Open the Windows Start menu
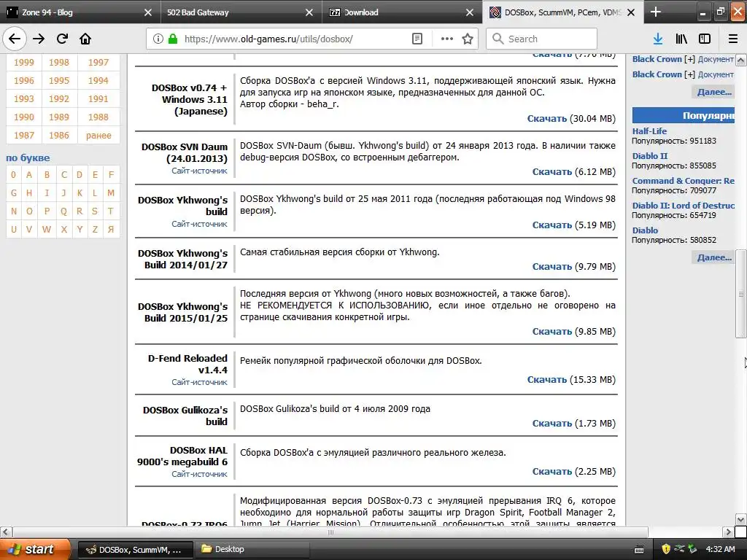 [35, 549]
